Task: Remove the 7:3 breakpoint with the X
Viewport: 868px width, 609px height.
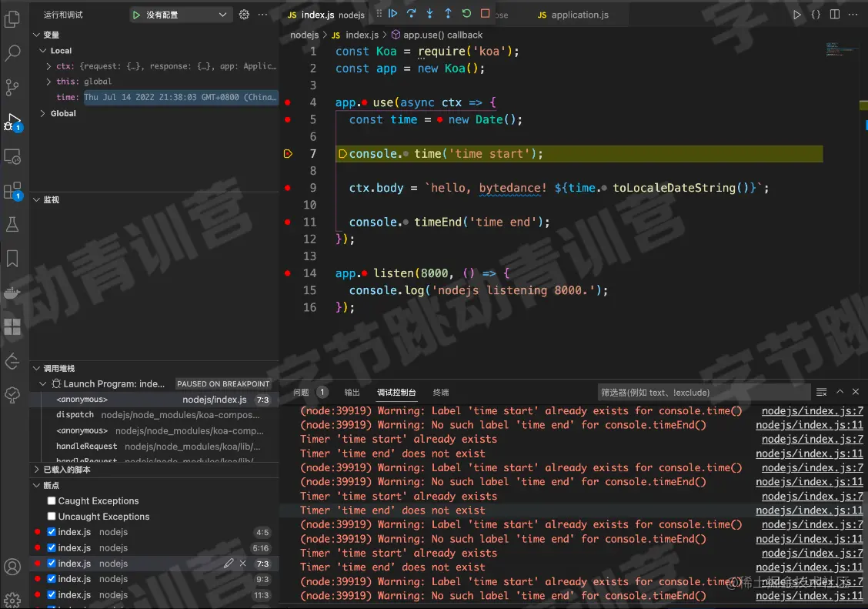Action: [x=243, y=564]
